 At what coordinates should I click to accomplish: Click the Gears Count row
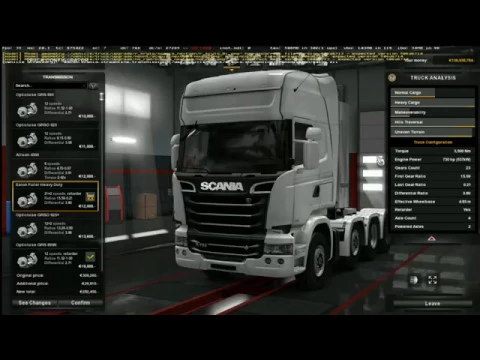433,168
